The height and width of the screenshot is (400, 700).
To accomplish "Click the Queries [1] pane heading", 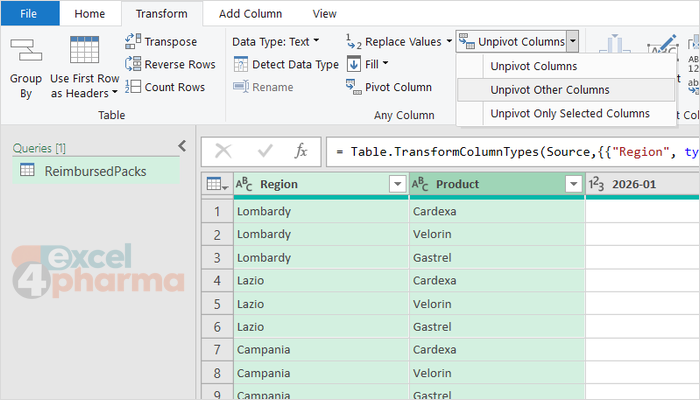I will [x=39, y=148].
